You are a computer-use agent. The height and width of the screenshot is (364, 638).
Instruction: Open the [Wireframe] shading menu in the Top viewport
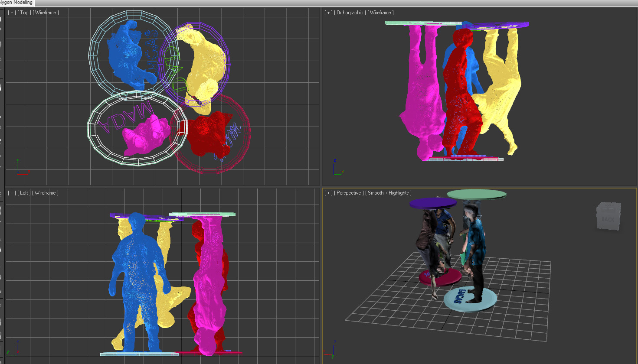point(46,13)
